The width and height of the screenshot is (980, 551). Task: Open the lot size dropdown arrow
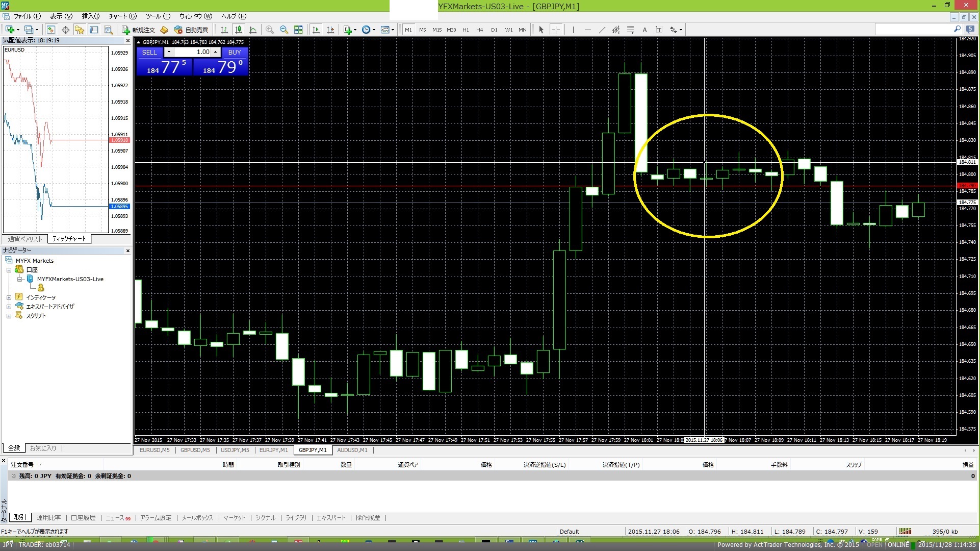pyautogui.click(x=169, y=52)
